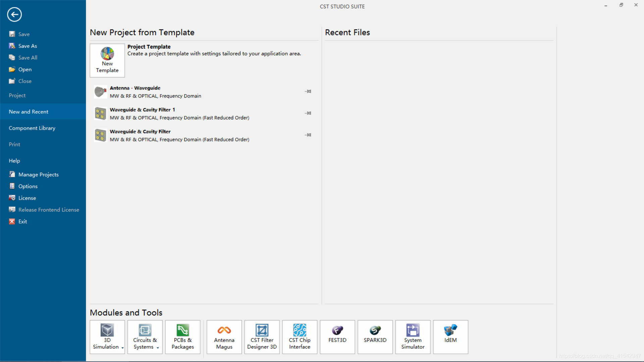Click 'Frequency Domain (Fast Reduced Order)' under Waveguide & Cavity Filter
Viewport: 644px width, 362px height.
(x=205, y=139)
